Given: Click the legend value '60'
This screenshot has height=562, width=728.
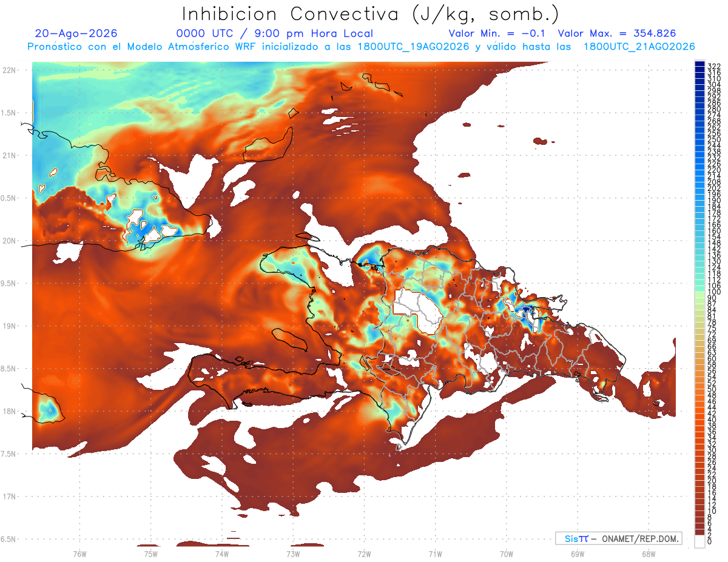Looking at the screenshot, I should tap(712, 358).
